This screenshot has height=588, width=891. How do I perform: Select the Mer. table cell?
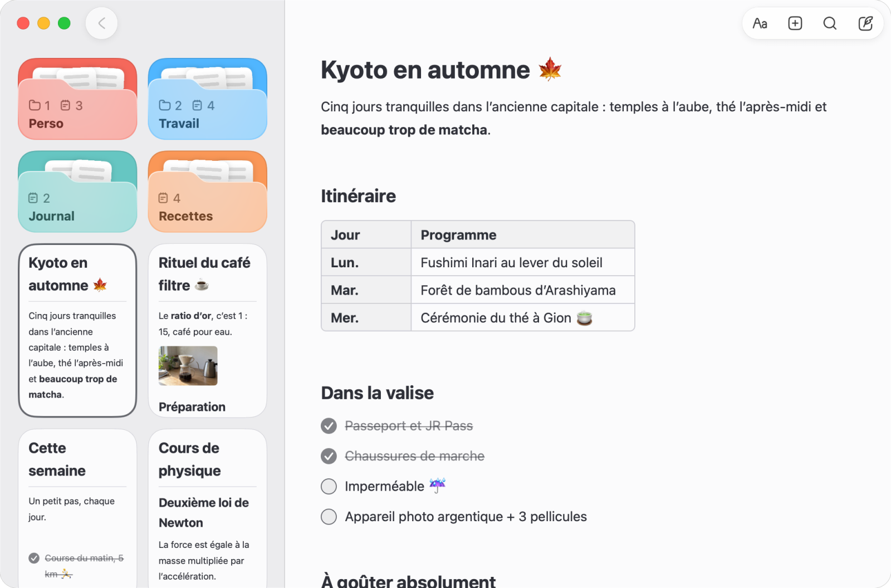[366, 317]
